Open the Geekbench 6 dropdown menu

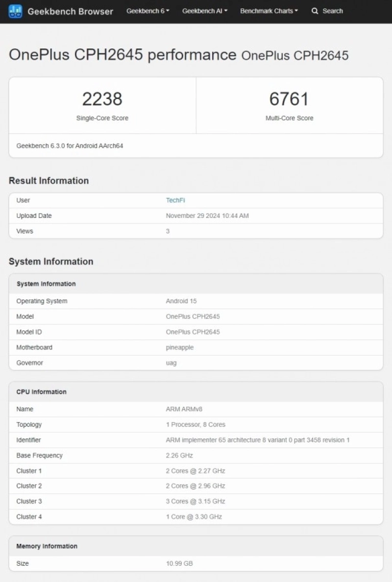click(x=148, y=11)
